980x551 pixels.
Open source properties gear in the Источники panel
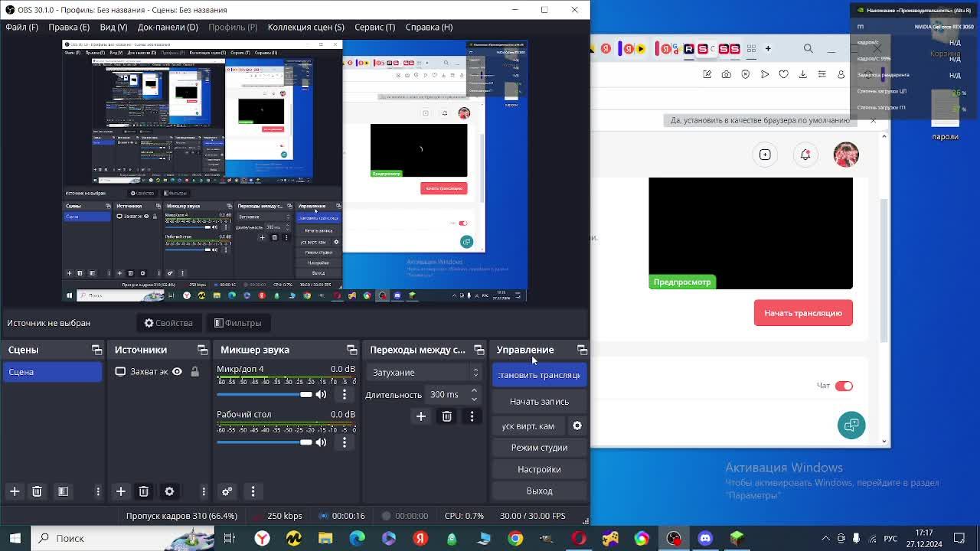click(169, 491)
